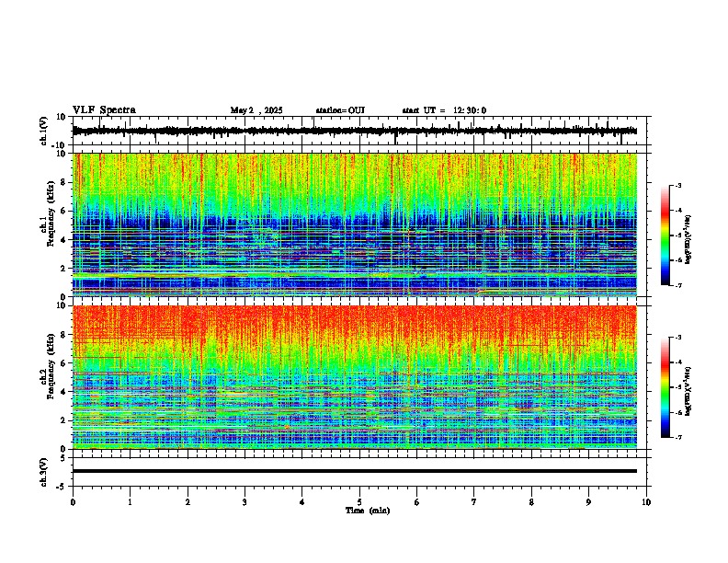Click time axis tick label "1"

pyautogui.click(x=130, y=502)
